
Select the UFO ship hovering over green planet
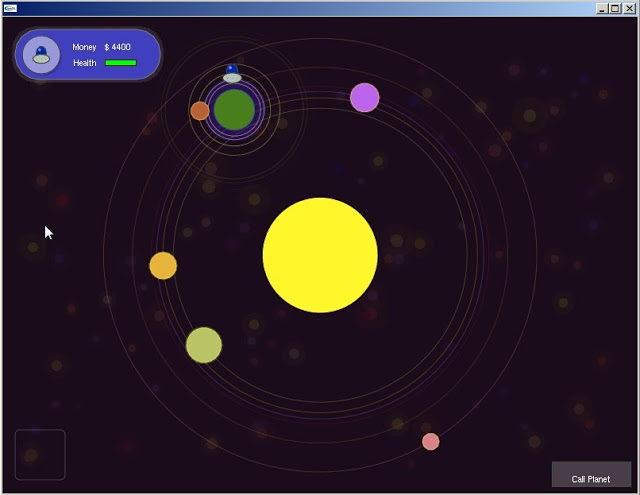pyautogui.click(x=232, y=74)
